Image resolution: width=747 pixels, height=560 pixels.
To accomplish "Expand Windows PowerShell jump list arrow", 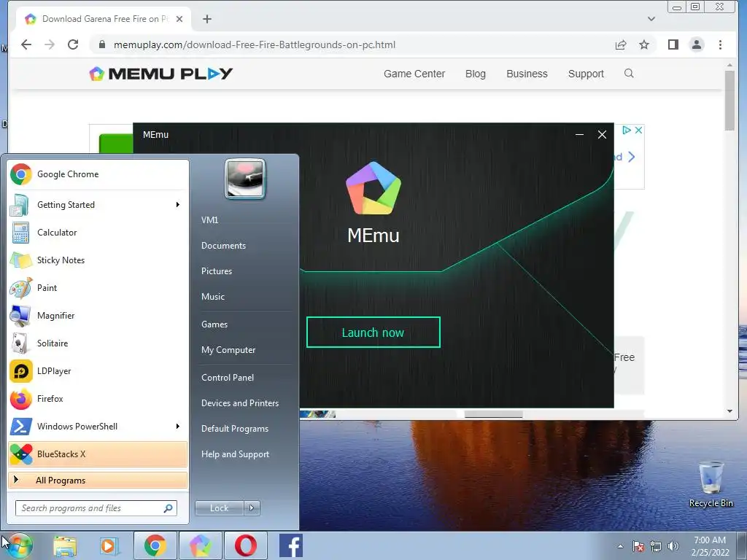I will (178, 426).
